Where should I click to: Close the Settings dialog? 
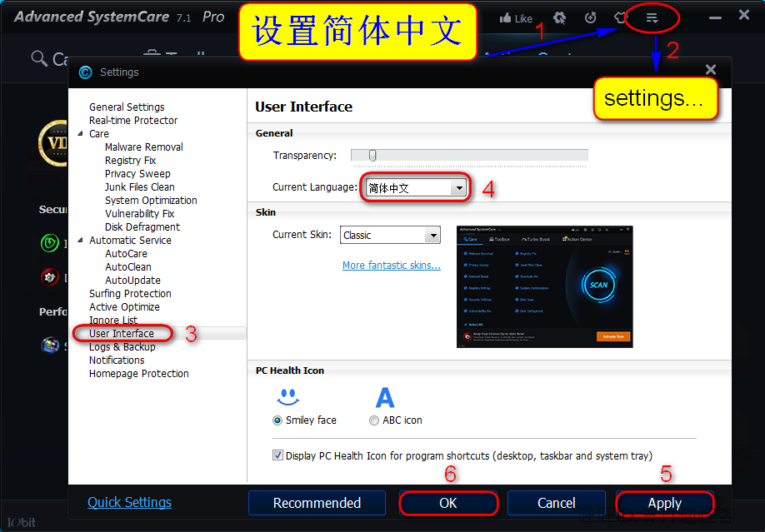click(x=710, y=70)
